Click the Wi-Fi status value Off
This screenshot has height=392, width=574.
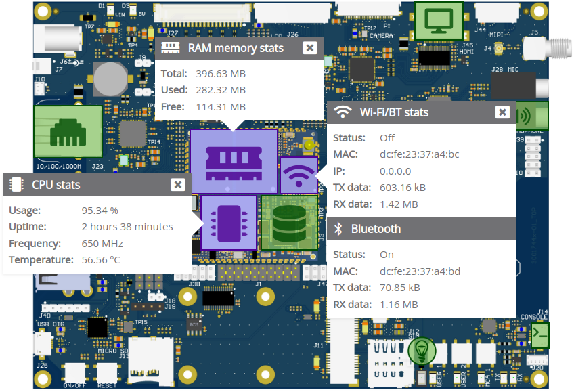(387, 138)
